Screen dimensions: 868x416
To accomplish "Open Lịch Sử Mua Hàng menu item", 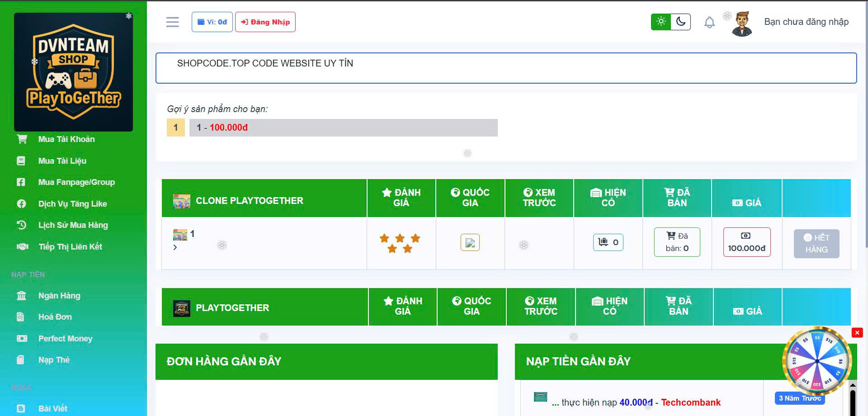I will 73,225.
